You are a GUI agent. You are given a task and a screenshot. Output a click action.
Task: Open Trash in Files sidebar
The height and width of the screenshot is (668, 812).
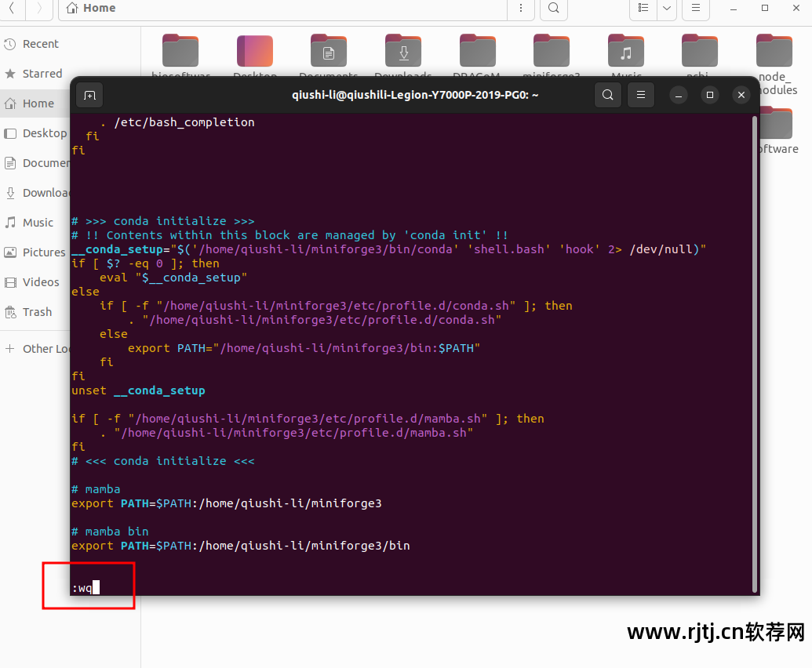pos(35,312)
